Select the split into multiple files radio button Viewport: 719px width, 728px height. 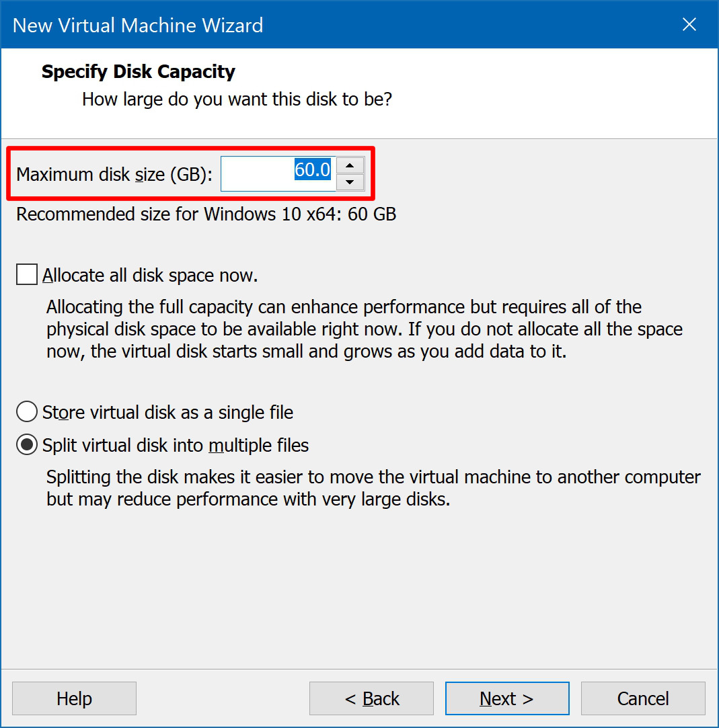(26, 445)
